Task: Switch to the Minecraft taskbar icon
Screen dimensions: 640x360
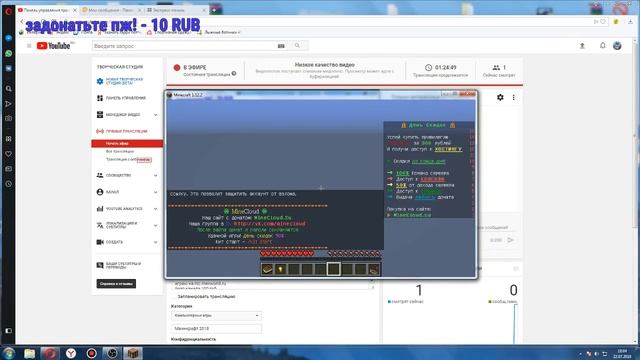Action: [x=133, y=353]
